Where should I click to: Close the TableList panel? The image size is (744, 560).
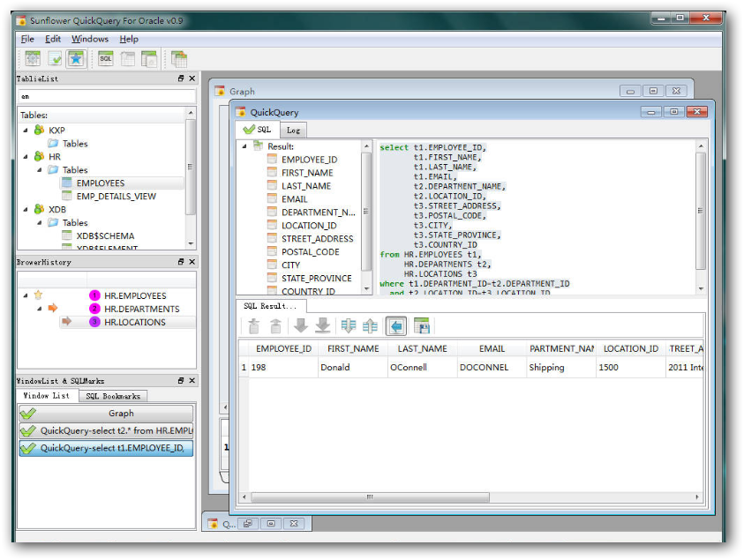192,78
